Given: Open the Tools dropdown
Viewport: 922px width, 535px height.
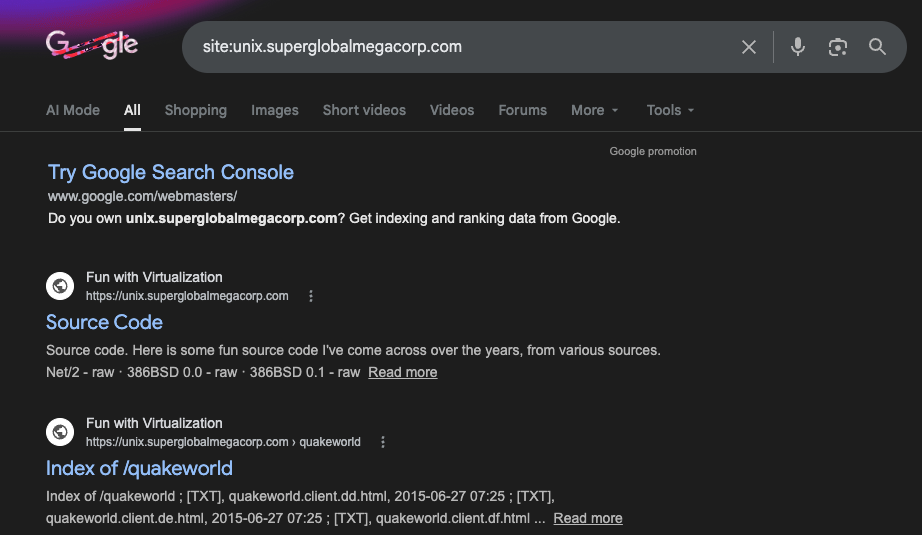Looking at the screenshot, I should [670, 110].
